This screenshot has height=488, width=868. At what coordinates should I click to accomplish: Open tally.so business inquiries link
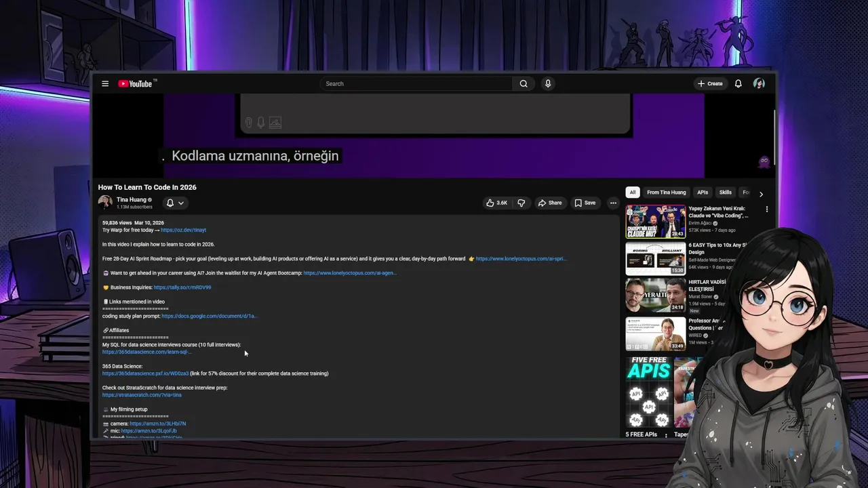[x=182, y=287]
